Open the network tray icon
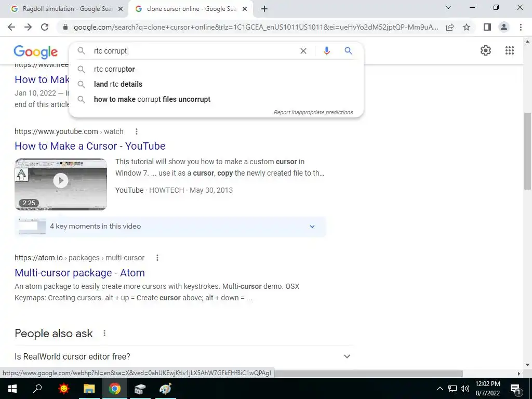Screen dimensions: 532x399 pos(453,389)
